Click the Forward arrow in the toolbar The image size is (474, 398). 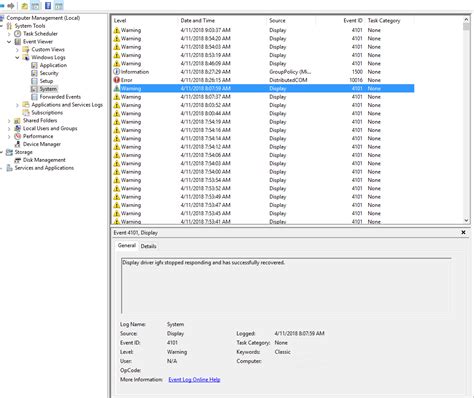(11, 6)
